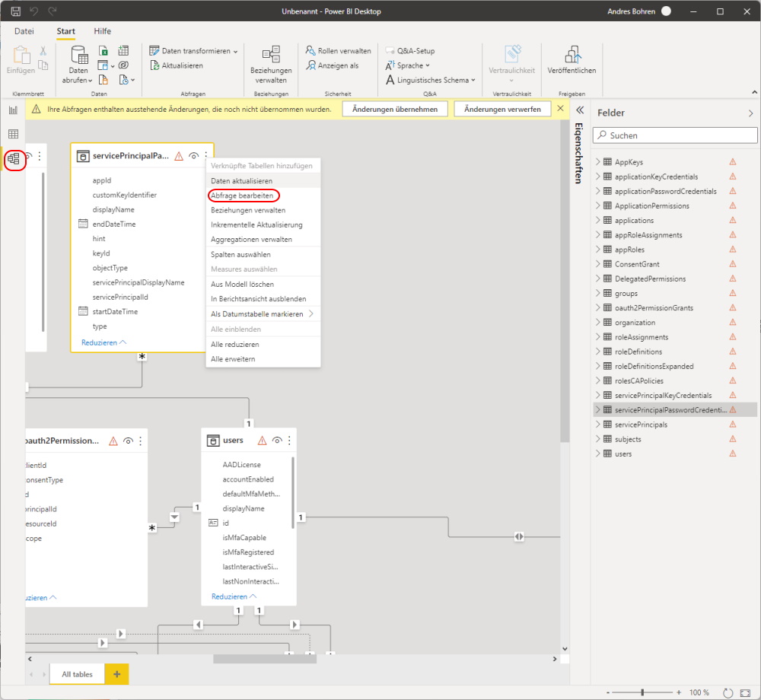
Task: Expand Felder pane options chevron right
Action: tap(751, 113)
